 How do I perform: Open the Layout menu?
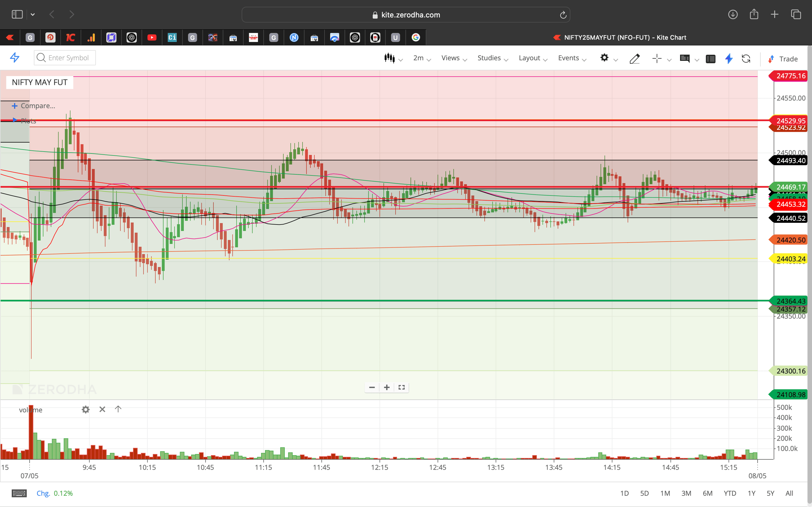click(x=530, y=58)
